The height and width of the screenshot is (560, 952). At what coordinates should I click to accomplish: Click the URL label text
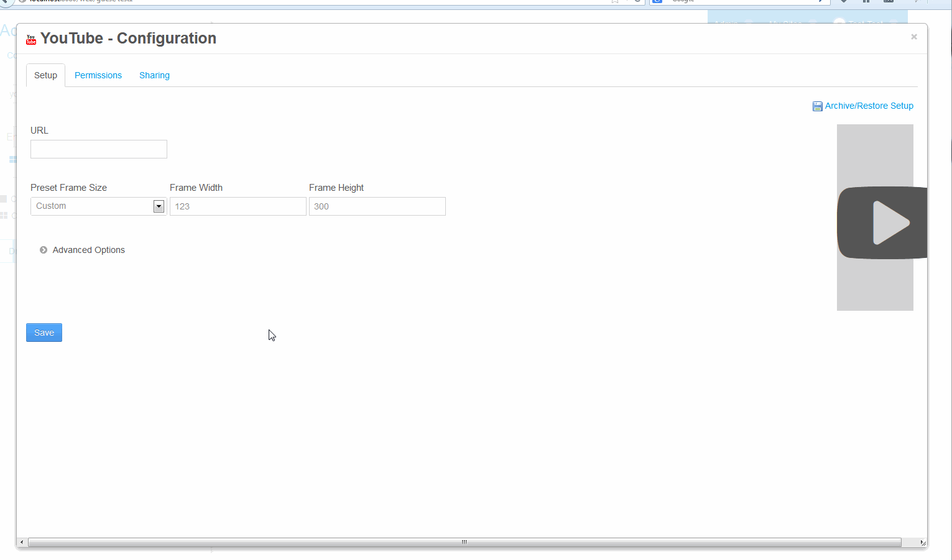39,131
